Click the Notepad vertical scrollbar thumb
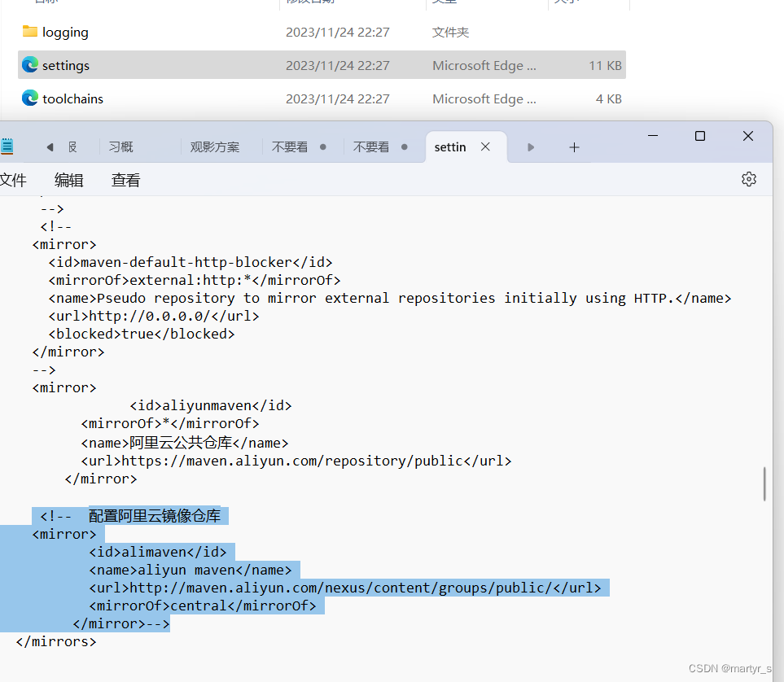 764,483
